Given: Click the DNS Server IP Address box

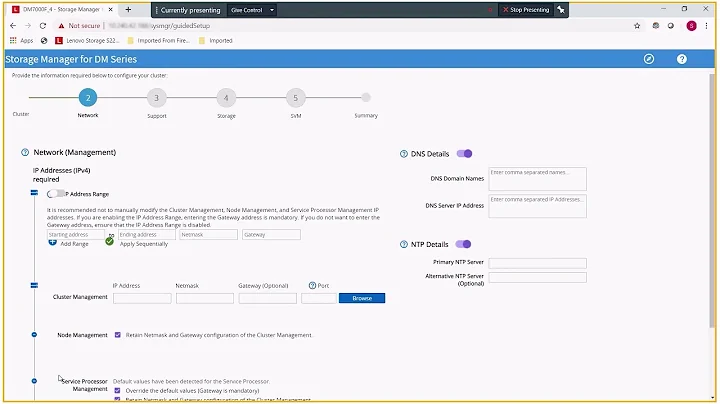Looking at the screenshot, I should click(x=537, y=206).
